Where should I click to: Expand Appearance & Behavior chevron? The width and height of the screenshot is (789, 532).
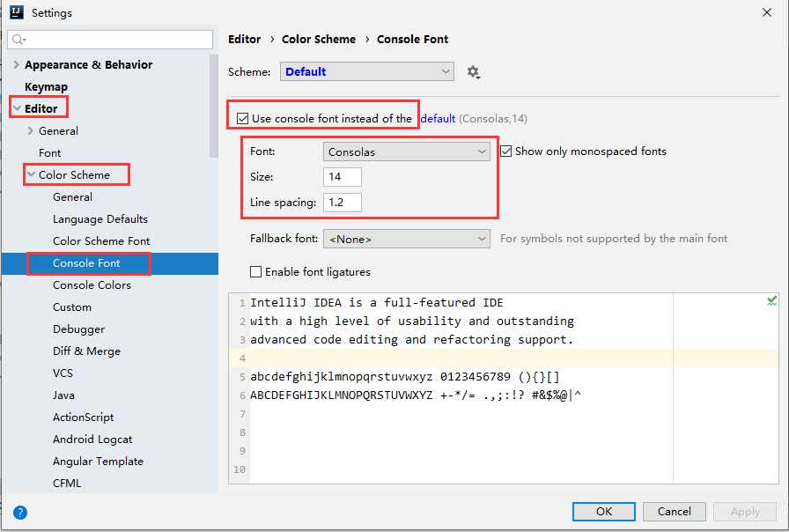[x=16, y=64]
